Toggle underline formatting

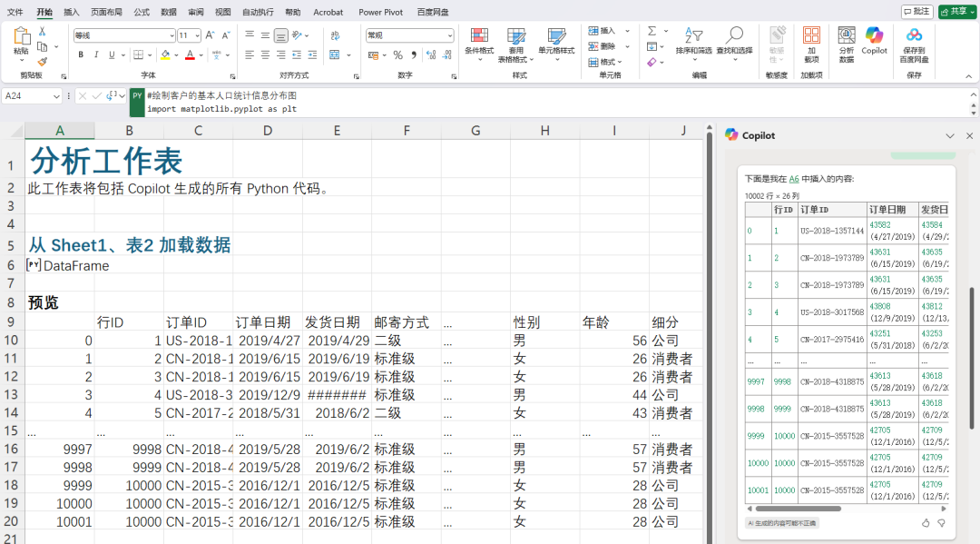tap(111, 54)
